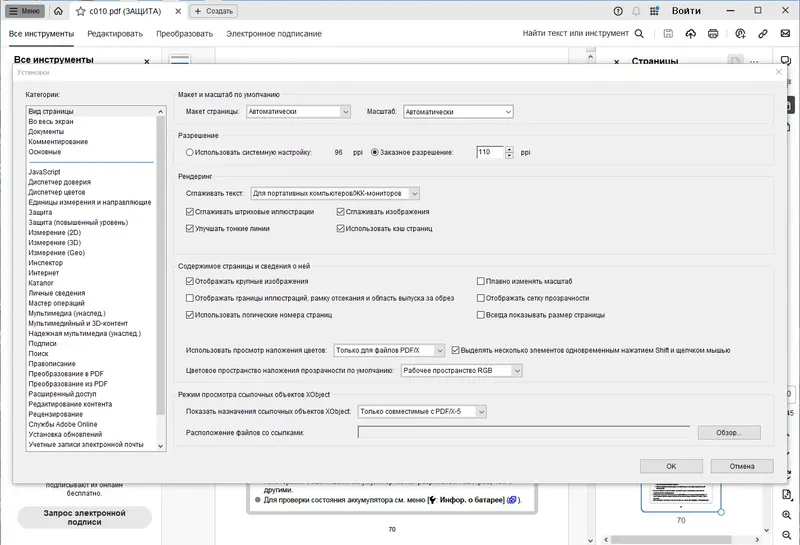
Task: Click the send by email icon
Action: [x=785, y=34]
